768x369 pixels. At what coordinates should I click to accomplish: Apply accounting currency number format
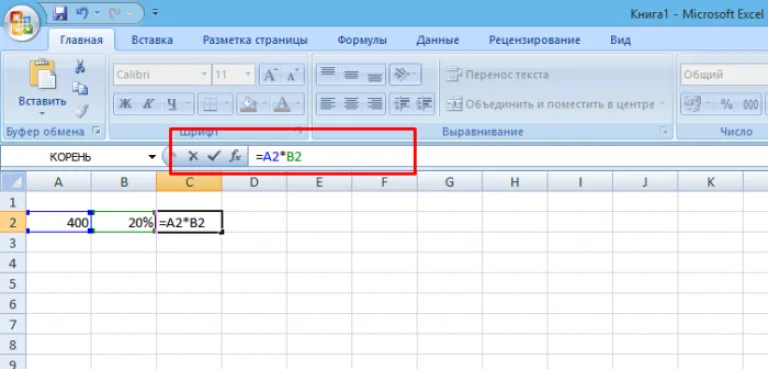tap(691, 103)
